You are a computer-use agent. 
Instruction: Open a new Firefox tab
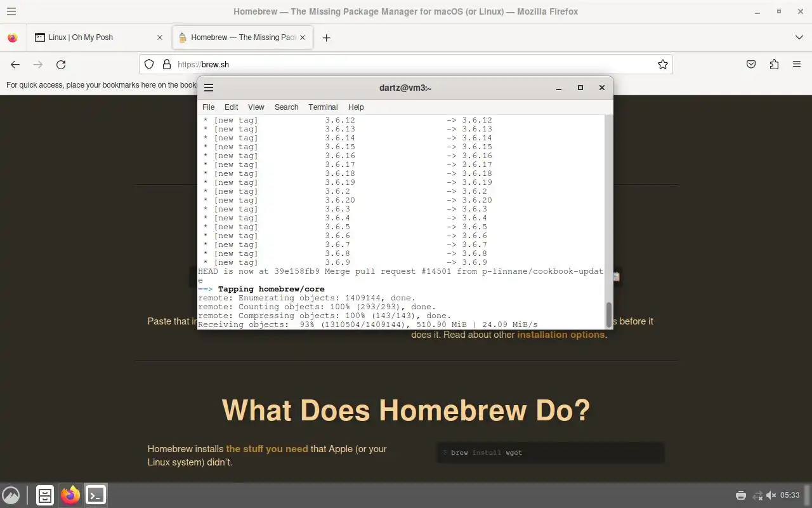pos(326,37)
